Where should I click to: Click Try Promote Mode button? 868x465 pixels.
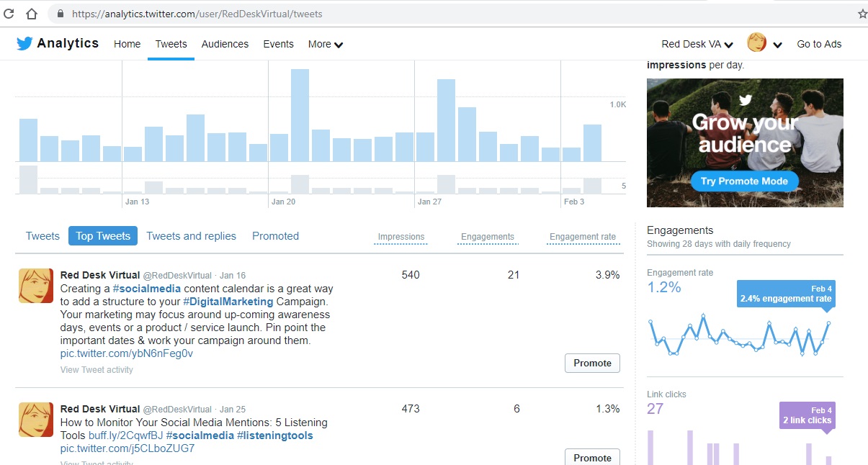744,181
